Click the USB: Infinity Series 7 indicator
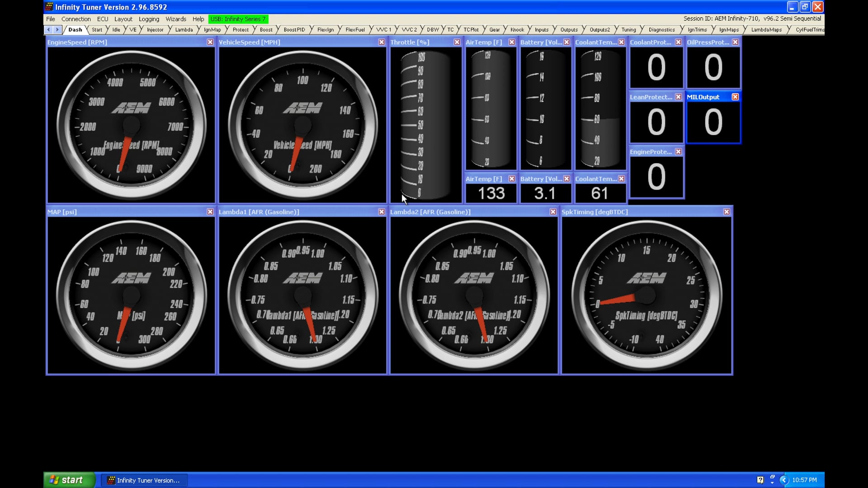Screen dimensions: 868x488 tap(238, 19)
